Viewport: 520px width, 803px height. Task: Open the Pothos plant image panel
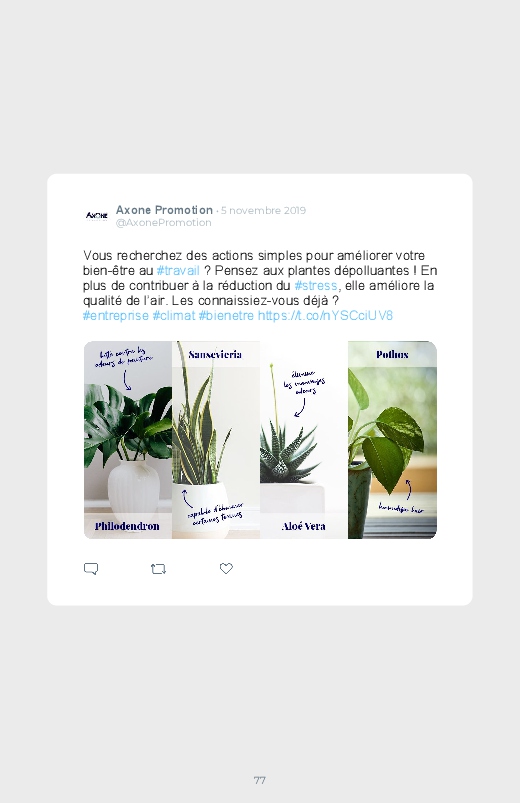pyautogui.click(x=392, y=440)
